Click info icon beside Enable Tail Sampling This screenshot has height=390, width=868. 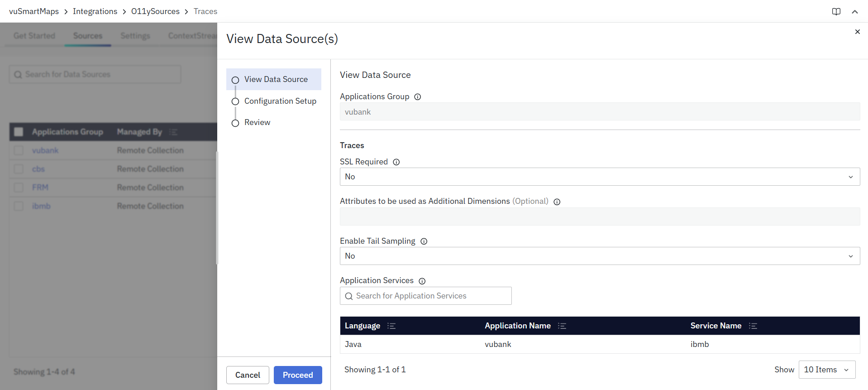pyautogui.click(x=424, y=241)
